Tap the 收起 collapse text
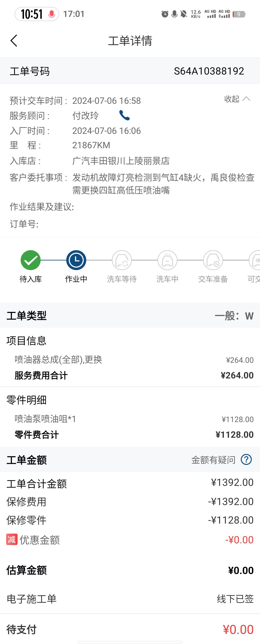The height and width of the screenshot is (644, 260). [x=232, y=99]
